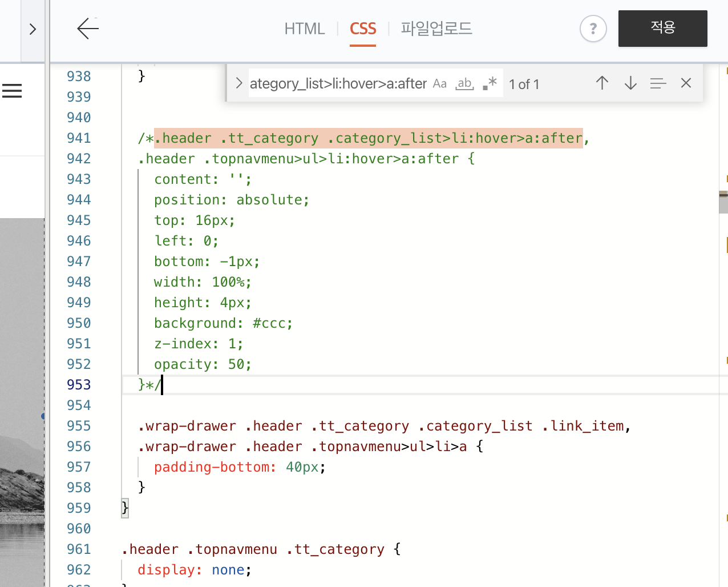Screen dimensions: 728x587
Task: Click inside the search query input field
Action: tap(337, 83)
